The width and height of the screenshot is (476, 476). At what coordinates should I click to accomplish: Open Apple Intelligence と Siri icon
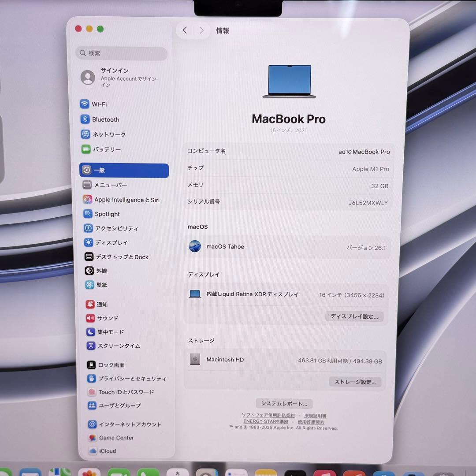[x=87, y=199]
